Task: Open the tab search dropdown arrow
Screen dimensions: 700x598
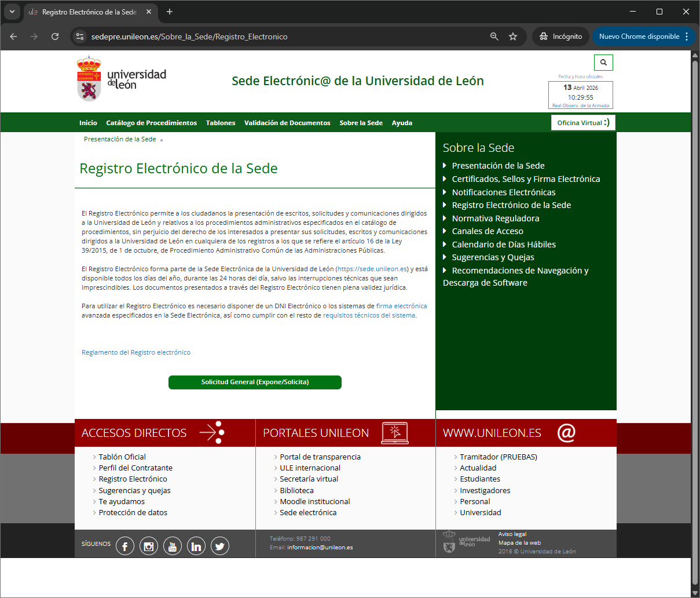Action: (12, 12)
